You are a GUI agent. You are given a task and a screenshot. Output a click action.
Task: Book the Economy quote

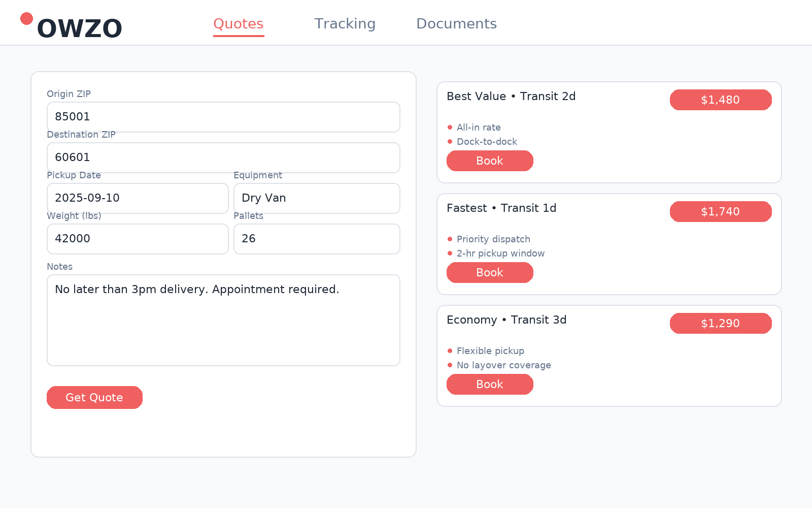point(490,385)
